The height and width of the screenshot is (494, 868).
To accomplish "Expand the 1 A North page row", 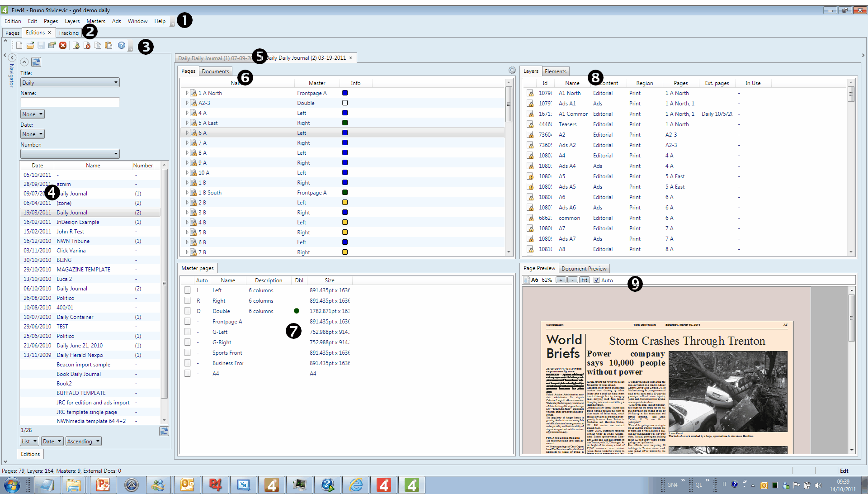I will pos(187,93).
